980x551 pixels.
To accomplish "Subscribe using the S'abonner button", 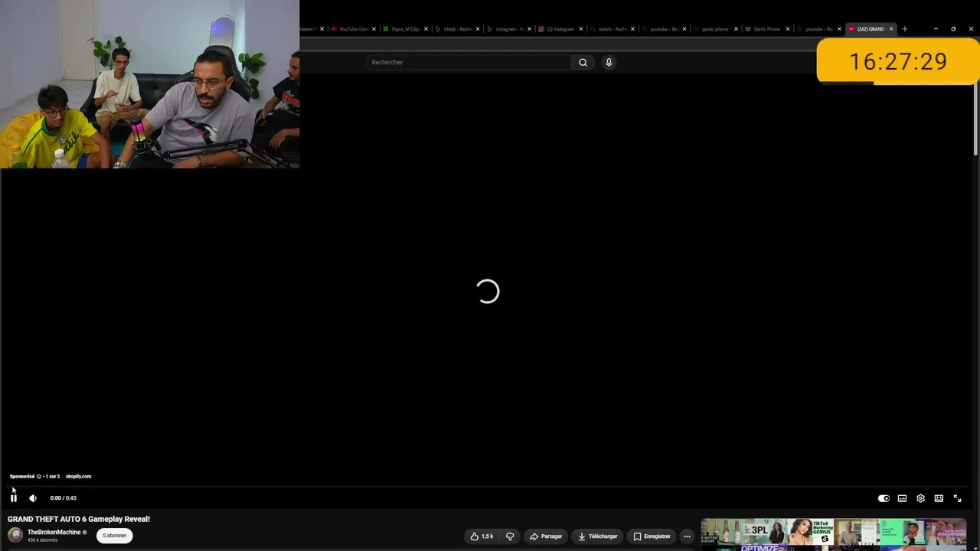I will pyautogui.click(x=115, y=536).
